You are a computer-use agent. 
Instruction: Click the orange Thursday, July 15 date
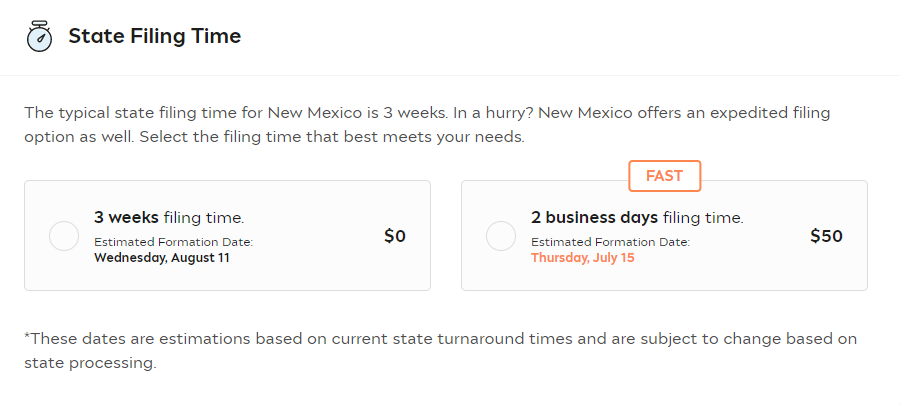click(582, 257)
